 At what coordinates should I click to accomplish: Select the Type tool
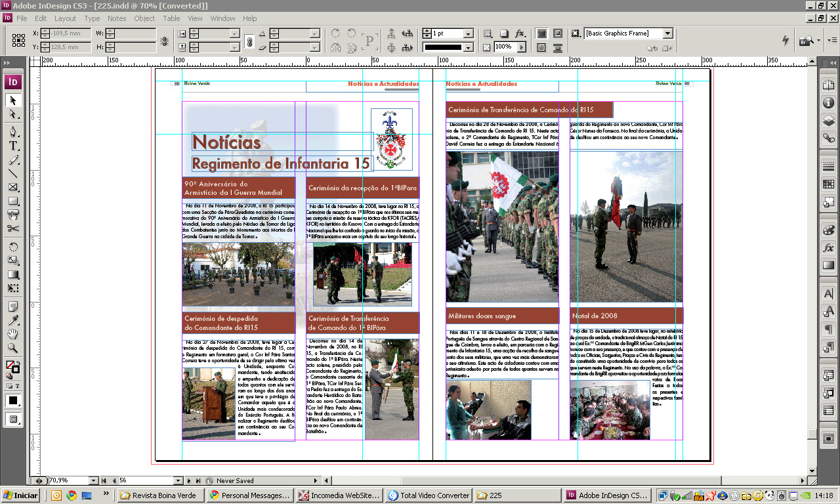coord(13,146)
